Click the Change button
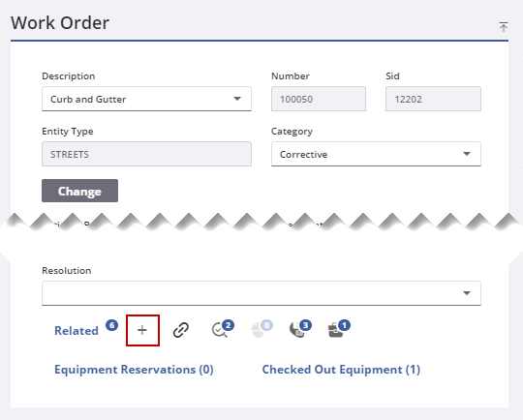The width and height of the screenshot is (523, 420). pyautogui.click(x=79, y=191)
